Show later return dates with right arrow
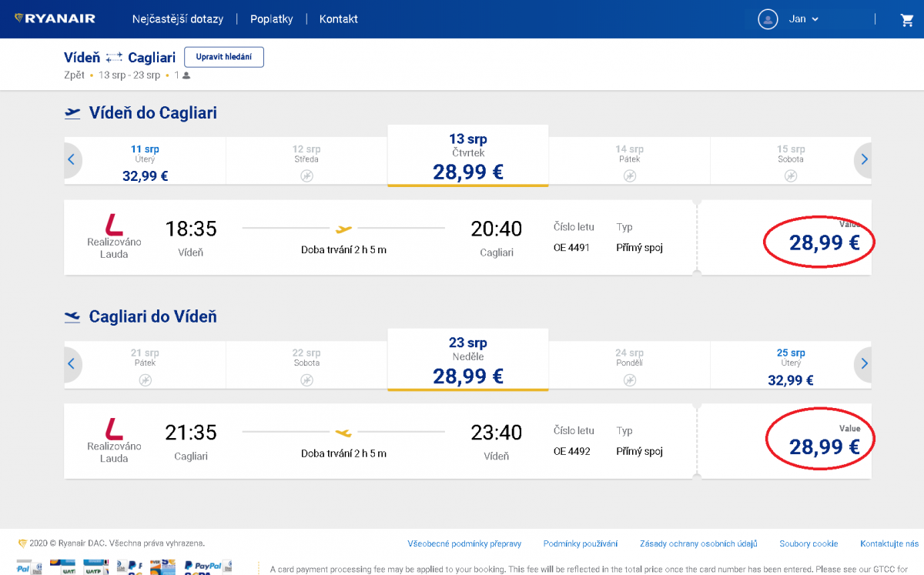The width and height of the screenshot is (924, 575). (864, 363)
